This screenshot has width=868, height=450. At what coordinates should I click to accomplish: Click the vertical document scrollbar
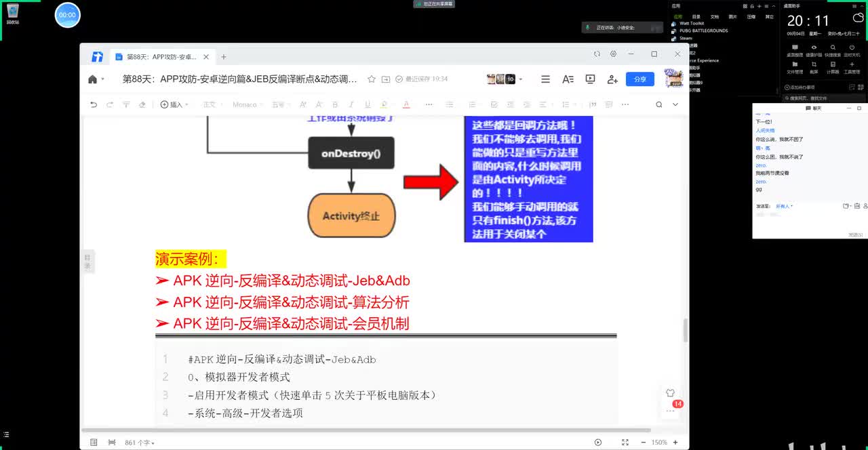[686, 330]
